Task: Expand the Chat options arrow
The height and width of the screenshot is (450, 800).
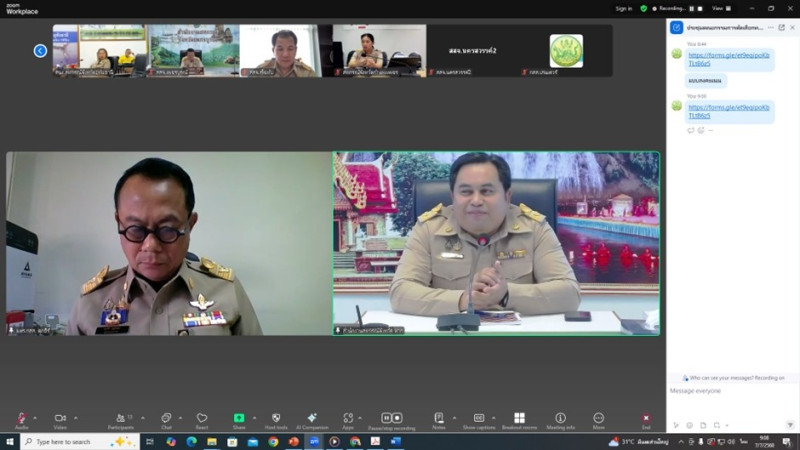Action: [x=180, y=418]
